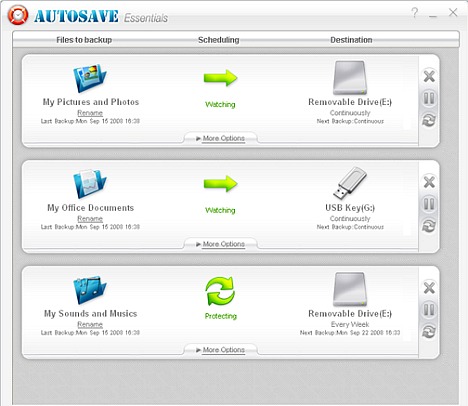468x406 pixels.
Task: Pause the My Pictures and Photos backup
Action: click(x=429, y=98)
